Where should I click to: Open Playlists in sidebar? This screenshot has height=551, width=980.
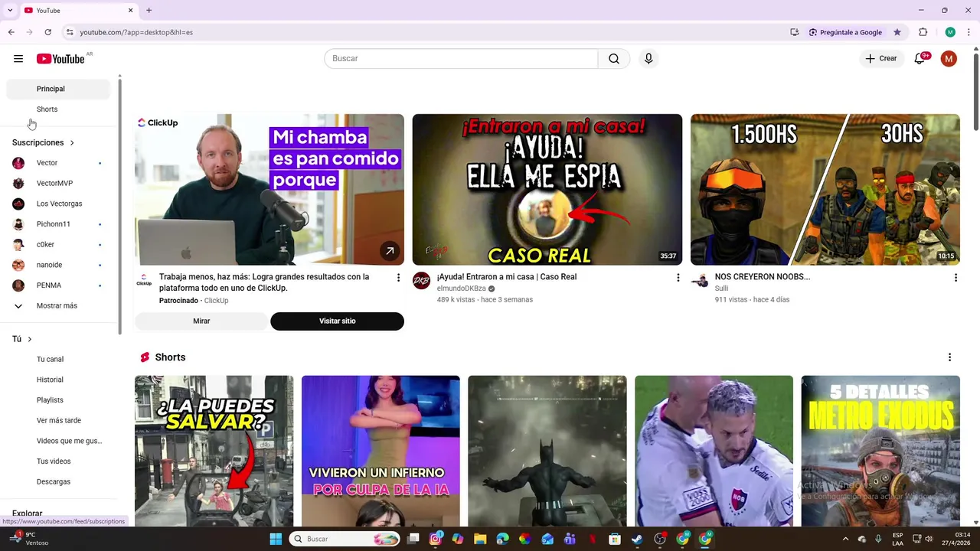(58, 400)
